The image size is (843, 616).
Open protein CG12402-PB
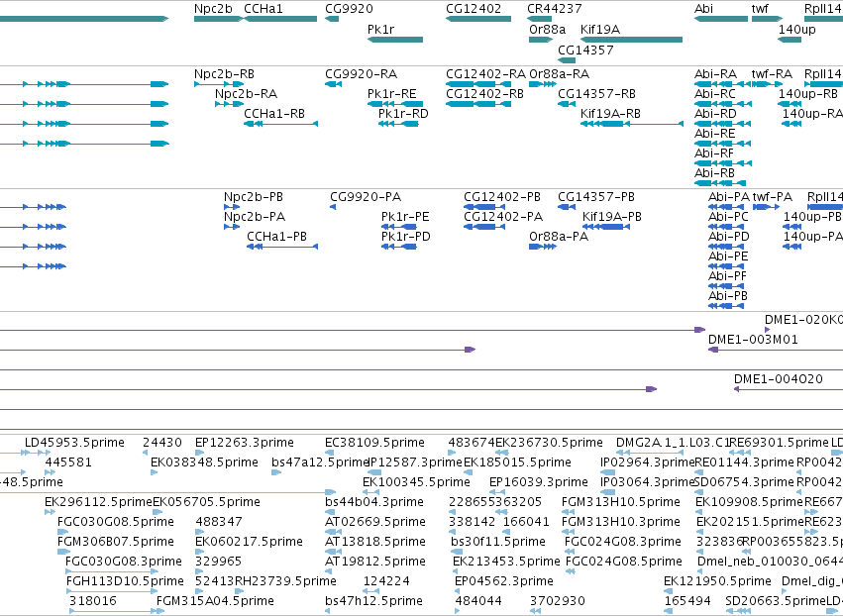[x=502, y=197]
